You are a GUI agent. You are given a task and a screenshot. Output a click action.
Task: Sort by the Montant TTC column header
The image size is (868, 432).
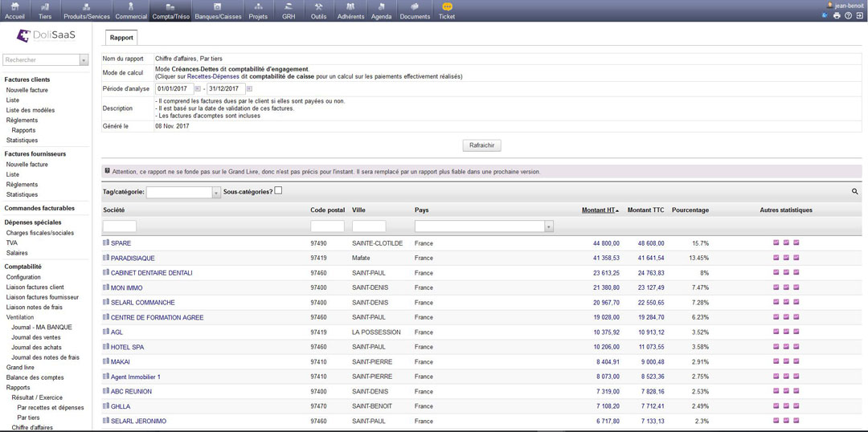click(645, 210)
